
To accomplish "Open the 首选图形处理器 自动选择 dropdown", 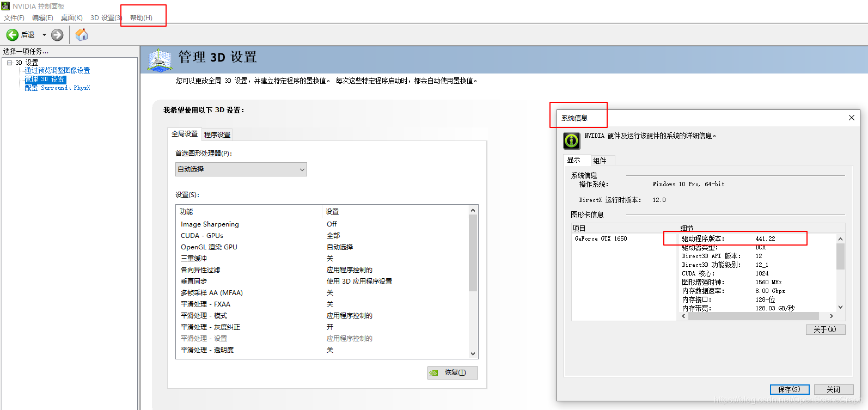I will (x=241, y=169).
